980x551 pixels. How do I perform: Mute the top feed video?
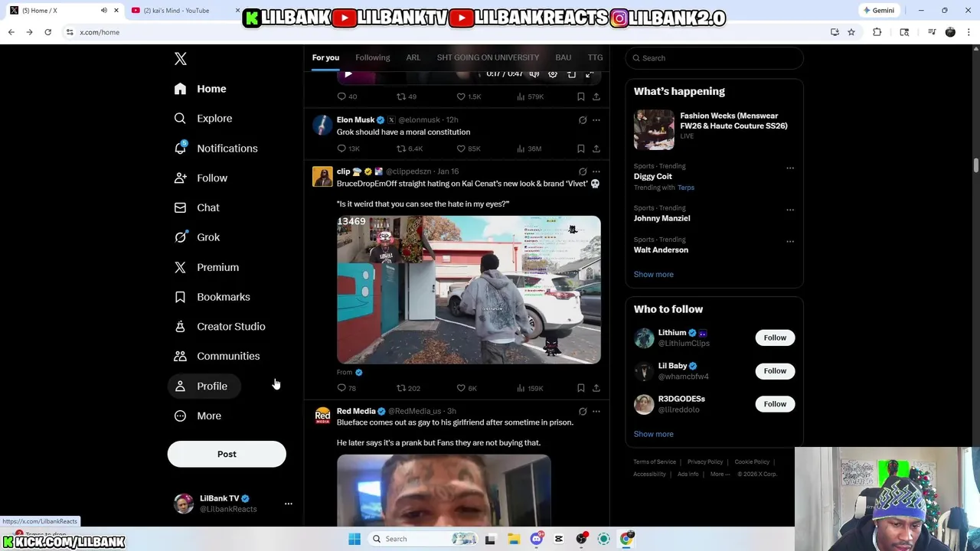(x=534, y=74)
